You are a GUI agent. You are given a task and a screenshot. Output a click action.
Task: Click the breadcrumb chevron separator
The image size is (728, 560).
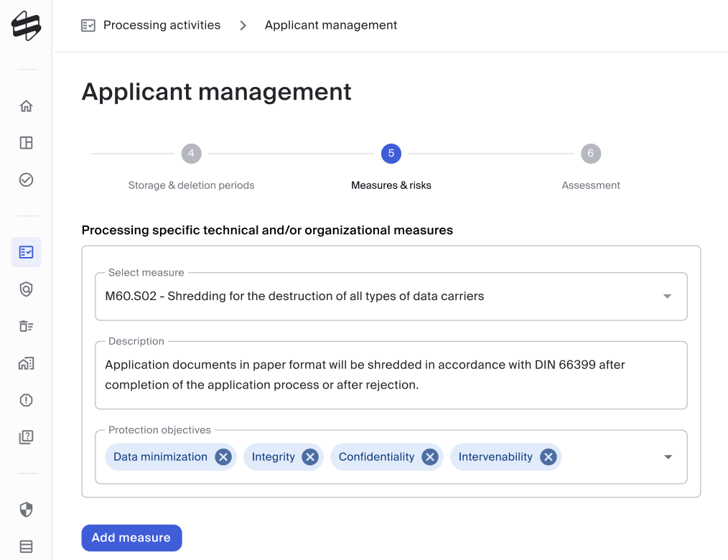click(243, 25)
